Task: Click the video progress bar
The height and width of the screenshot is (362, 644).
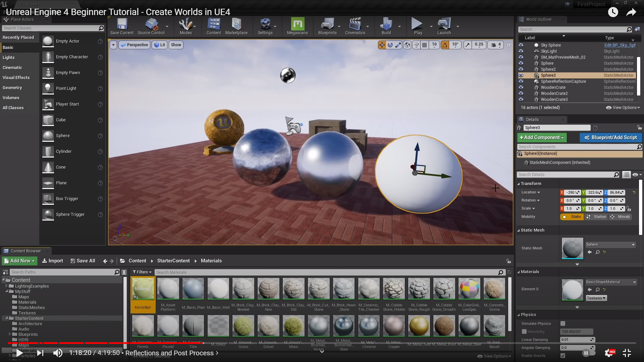Action: (322, 343)
